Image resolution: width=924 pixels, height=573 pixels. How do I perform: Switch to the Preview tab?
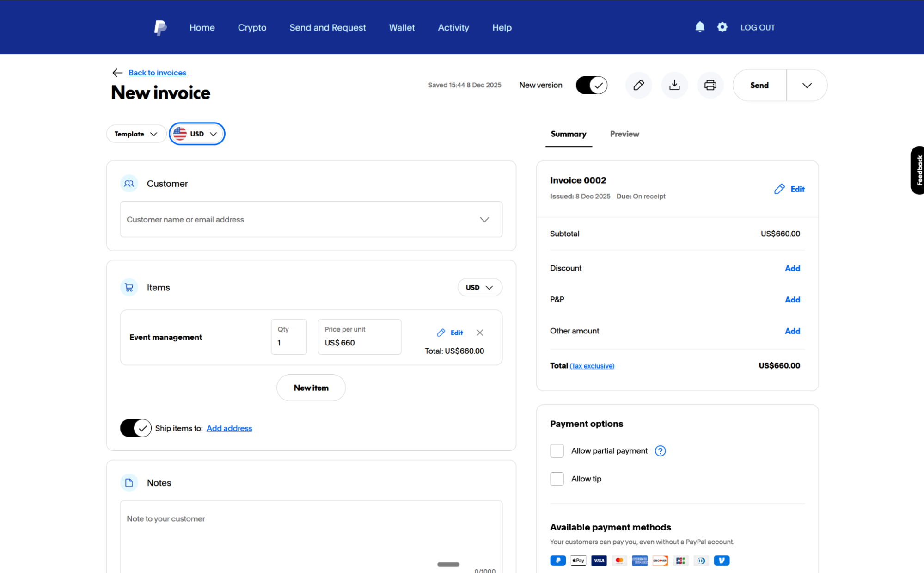pos(624,134)
